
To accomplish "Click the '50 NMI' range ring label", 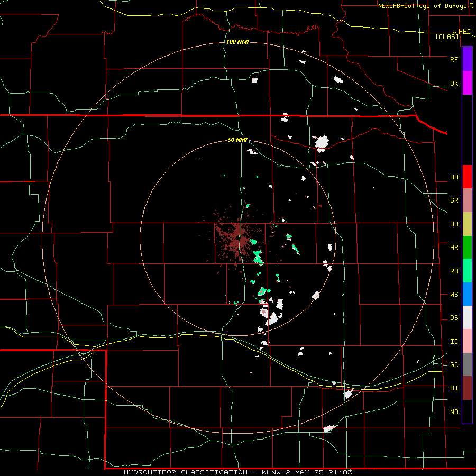I will coord(237,140).
